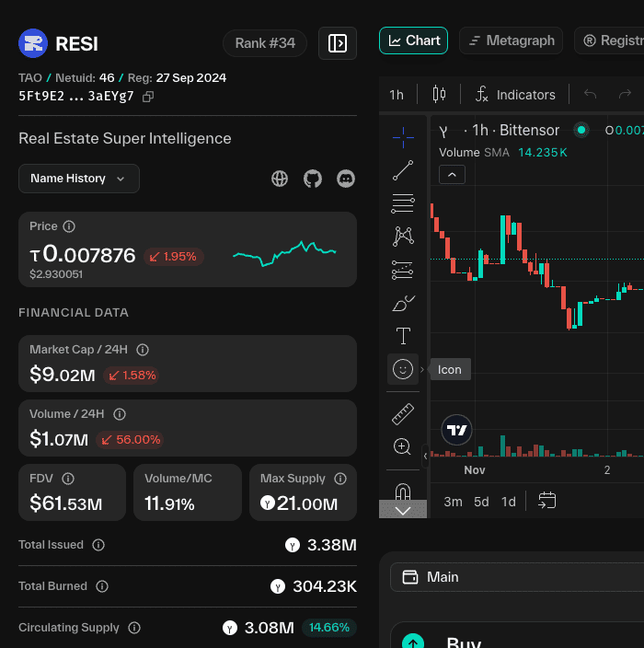Open the GitHub repository link icon

click(313, 179)
